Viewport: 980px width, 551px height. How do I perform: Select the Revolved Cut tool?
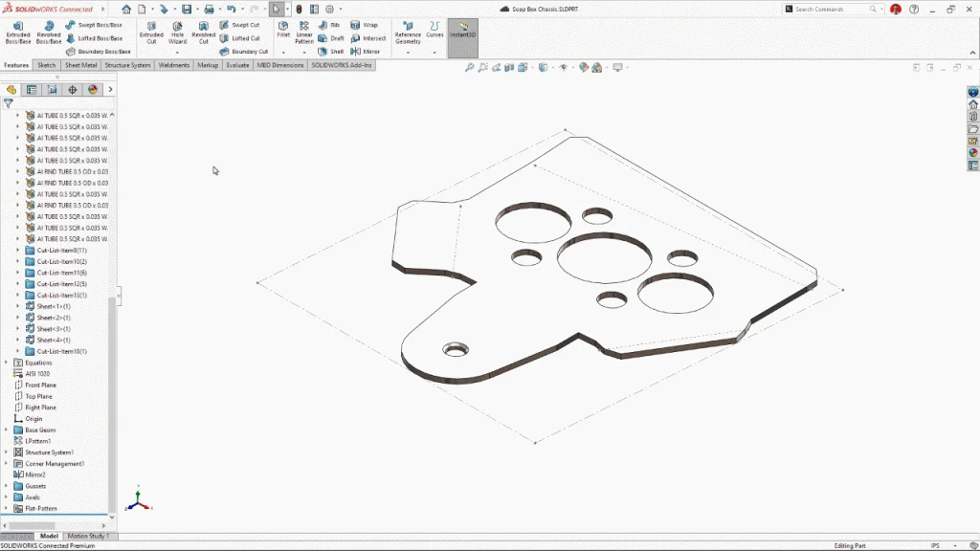click(x=204, y=32)
